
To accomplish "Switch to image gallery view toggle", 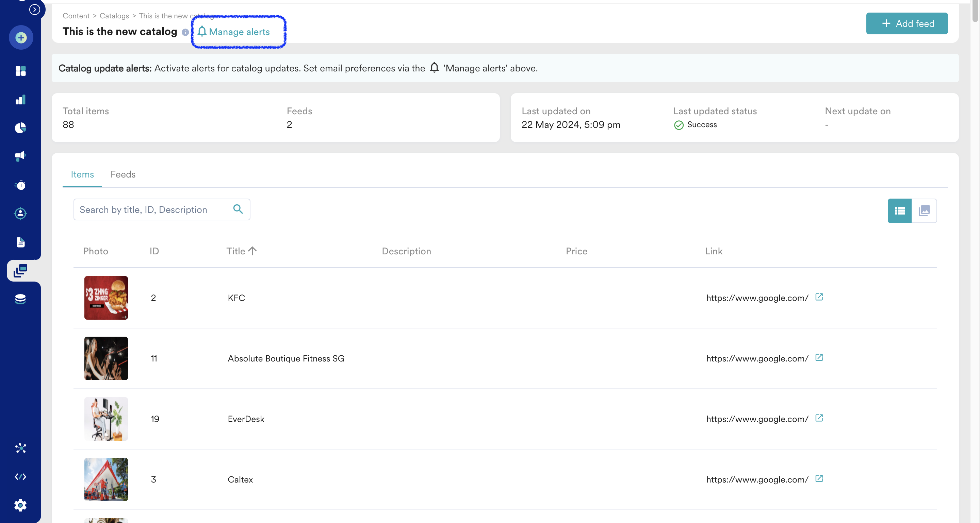I will [924, 210].
